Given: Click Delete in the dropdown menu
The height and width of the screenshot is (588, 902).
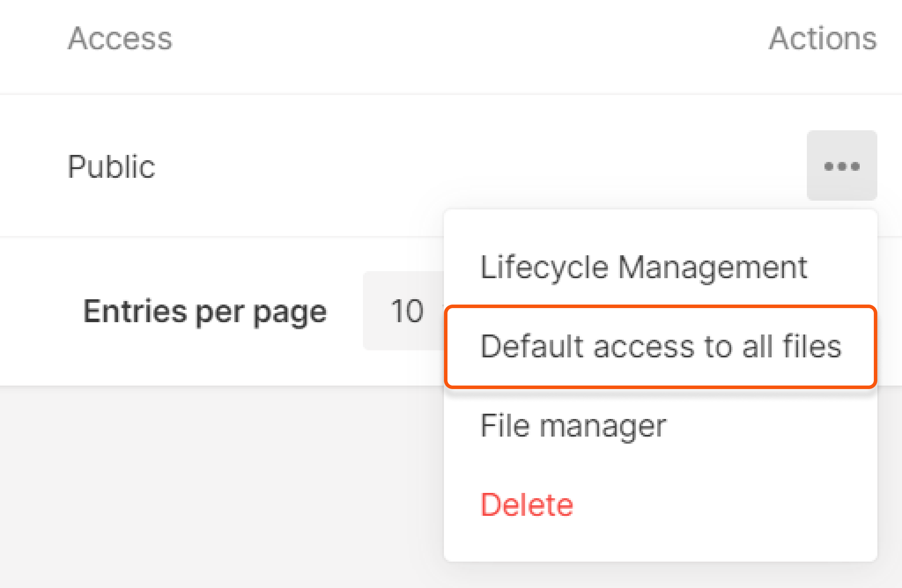Looking at the screenshot, I should [527, 504].
